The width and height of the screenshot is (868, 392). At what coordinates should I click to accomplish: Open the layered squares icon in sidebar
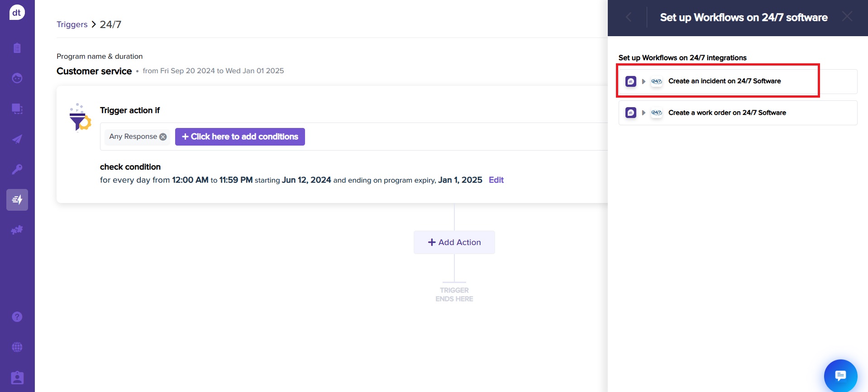17,109
